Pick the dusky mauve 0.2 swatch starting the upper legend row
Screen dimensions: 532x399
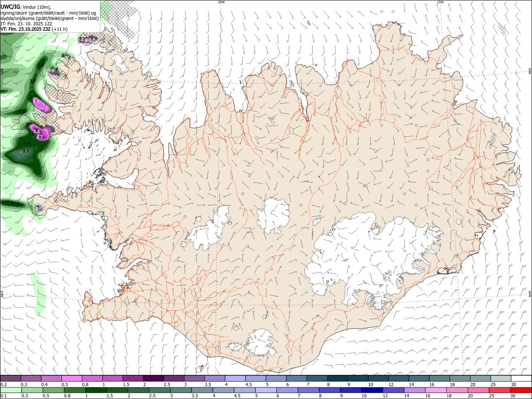pyautogui.click(x=10, y=378)
